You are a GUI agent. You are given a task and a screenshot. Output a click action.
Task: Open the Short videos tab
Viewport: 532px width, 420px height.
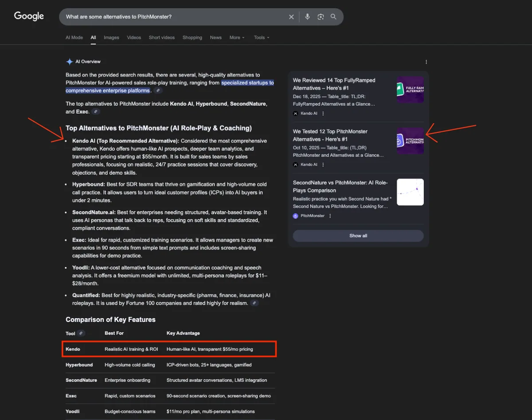tap(162, 38)
